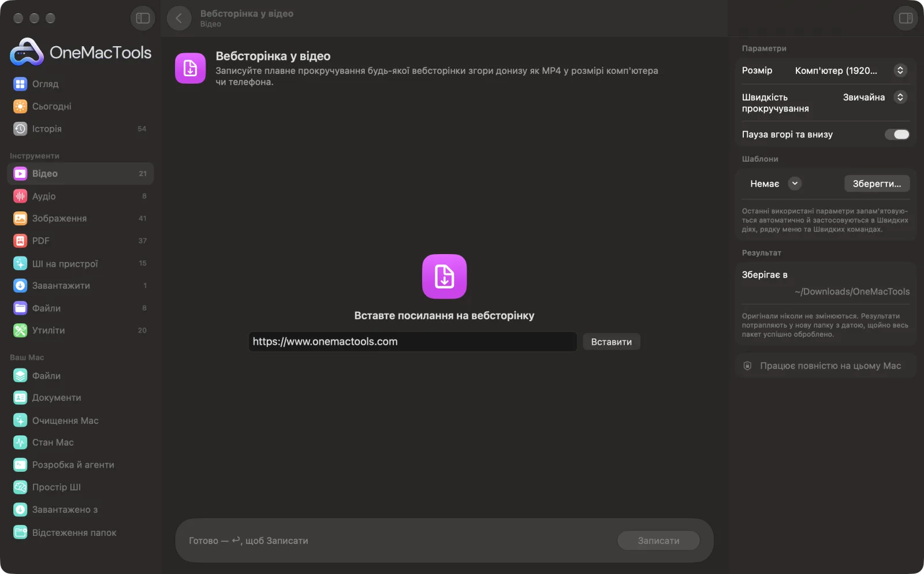Open Файли under Ваш Mac section
Viewport: 924px width, 574px height.
(x=80, y=376)
